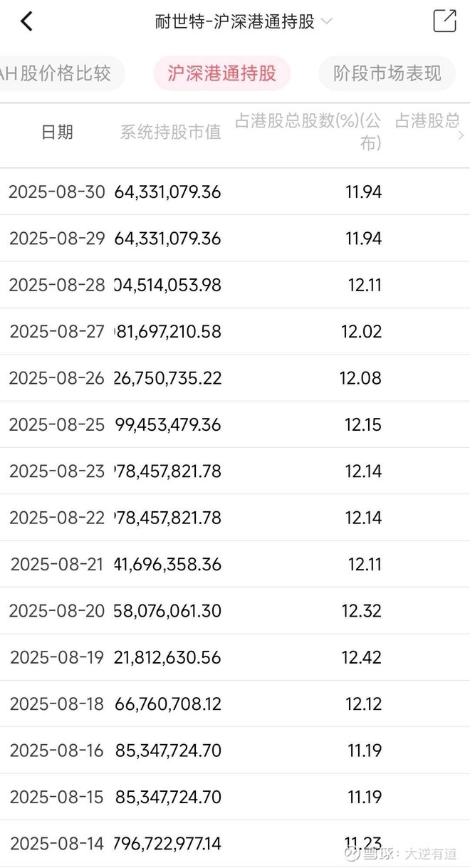The height and width of the screenshot is (868, 470).
Task: Expand the 耐世特-沪深港通持股 title dropdown
Action: (326, 22)
